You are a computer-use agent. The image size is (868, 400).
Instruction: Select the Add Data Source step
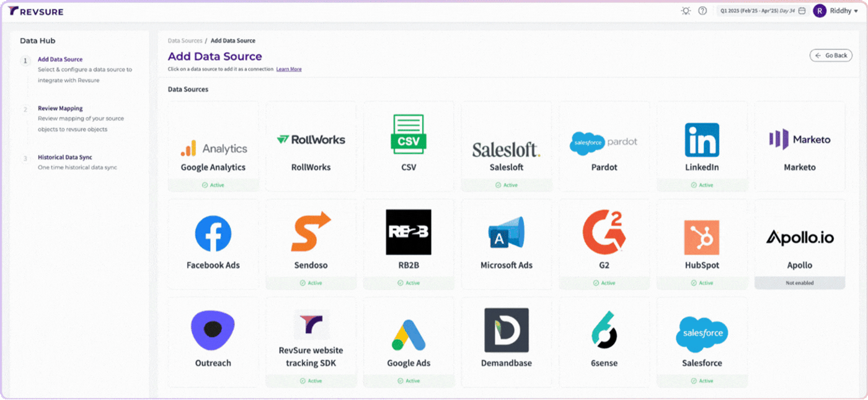[60, 60]
